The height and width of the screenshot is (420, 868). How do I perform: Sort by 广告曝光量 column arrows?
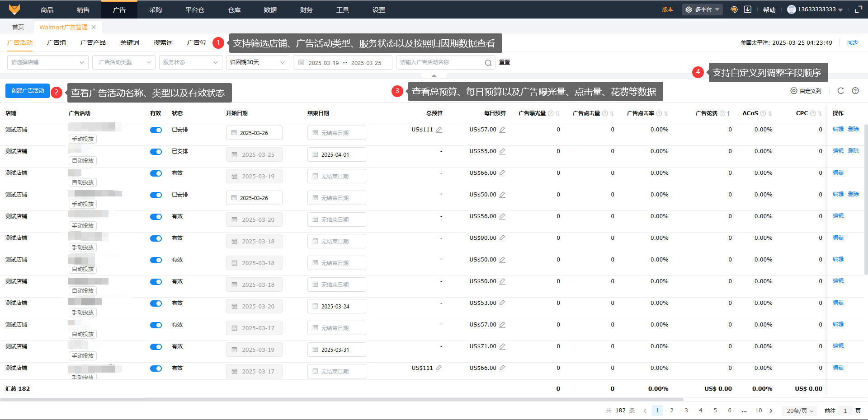pyautogui.click(x=557, y=113)
